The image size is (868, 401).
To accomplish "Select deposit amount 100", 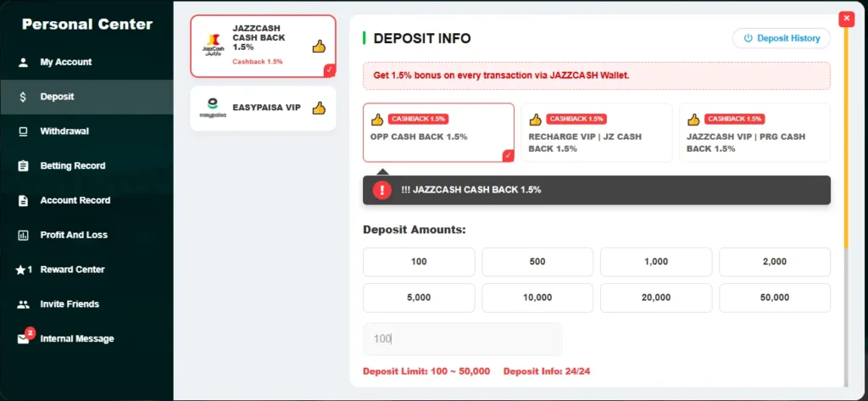I will point(419,262).
